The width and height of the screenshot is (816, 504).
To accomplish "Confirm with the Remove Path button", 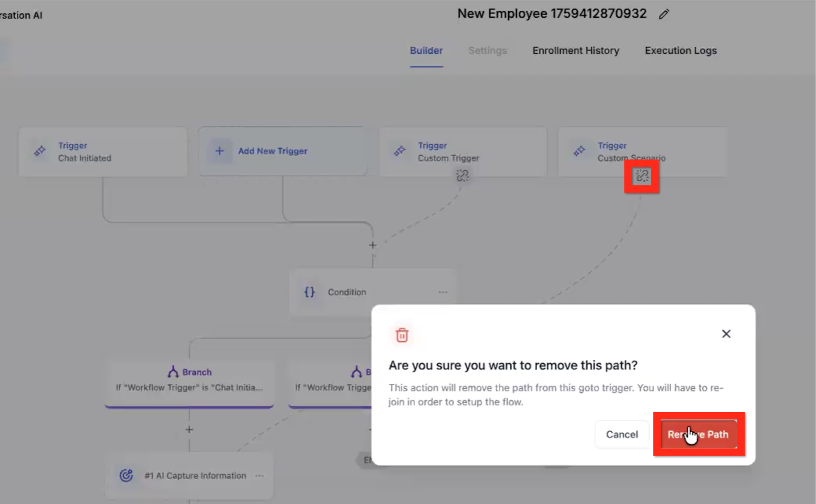I will [698, 434].
